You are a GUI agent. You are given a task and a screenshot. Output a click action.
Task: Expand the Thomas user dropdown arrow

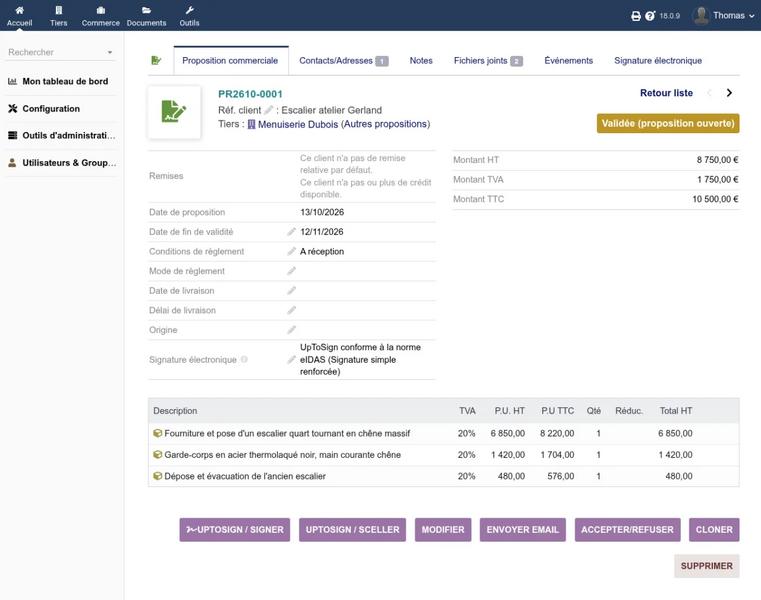point(751,16)
